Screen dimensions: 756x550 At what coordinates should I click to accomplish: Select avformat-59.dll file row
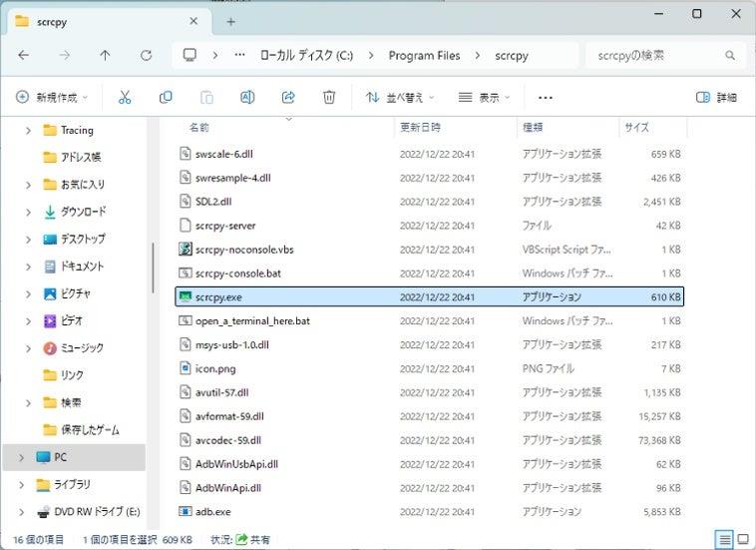click(x=430, y=416)
